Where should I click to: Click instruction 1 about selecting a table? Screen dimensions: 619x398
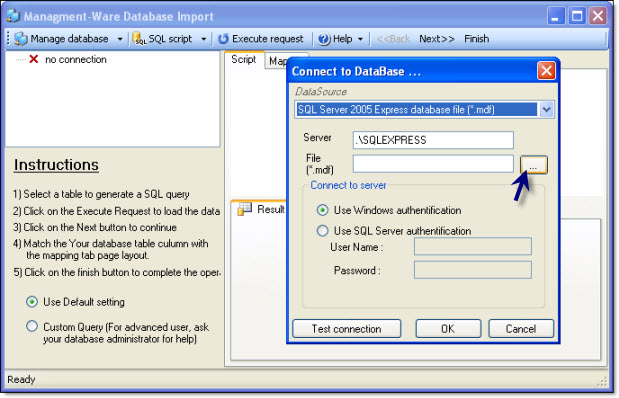[101, 194]
